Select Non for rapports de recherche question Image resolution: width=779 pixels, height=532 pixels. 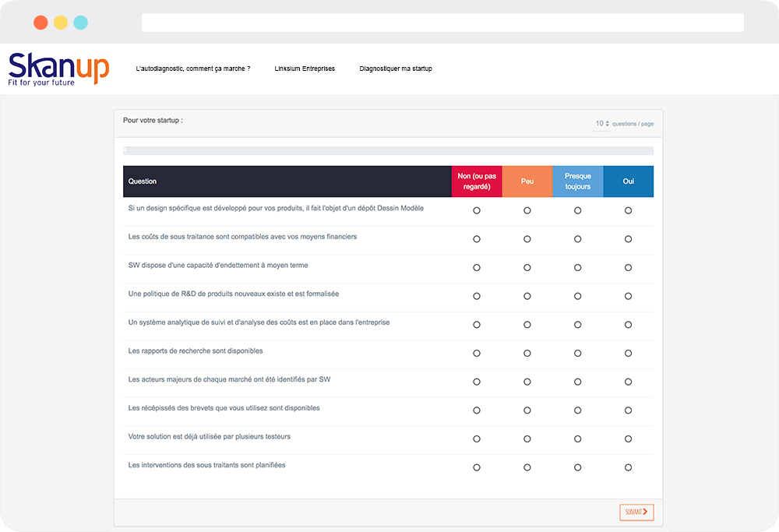pos(477,353)
